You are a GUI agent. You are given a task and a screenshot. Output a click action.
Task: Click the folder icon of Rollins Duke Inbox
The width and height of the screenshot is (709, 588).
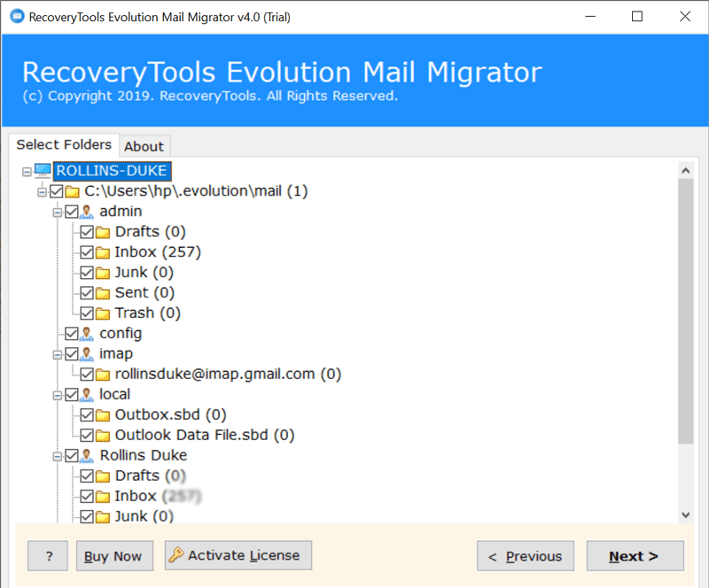click(x=103, y=497)
